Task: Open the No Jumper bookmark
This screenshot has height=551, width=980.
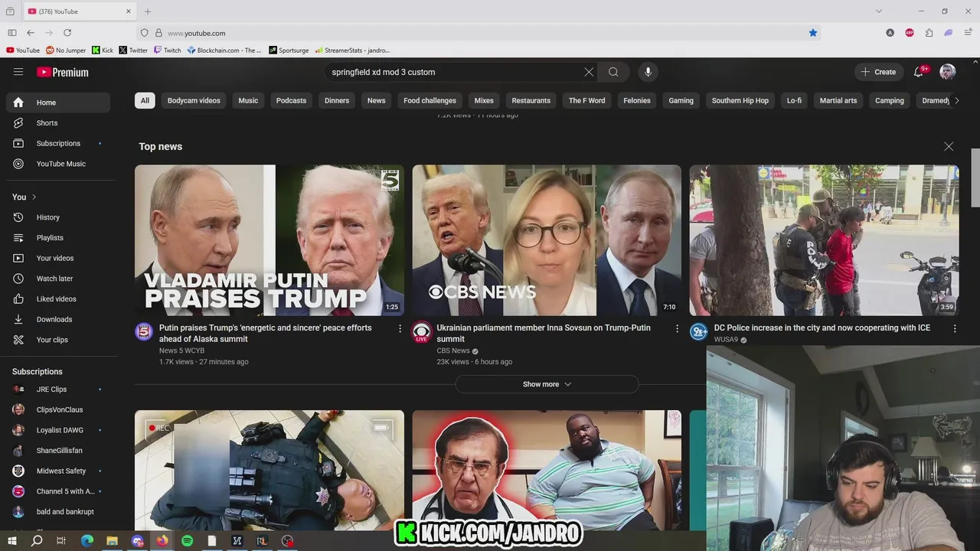Action: point(66,51)
